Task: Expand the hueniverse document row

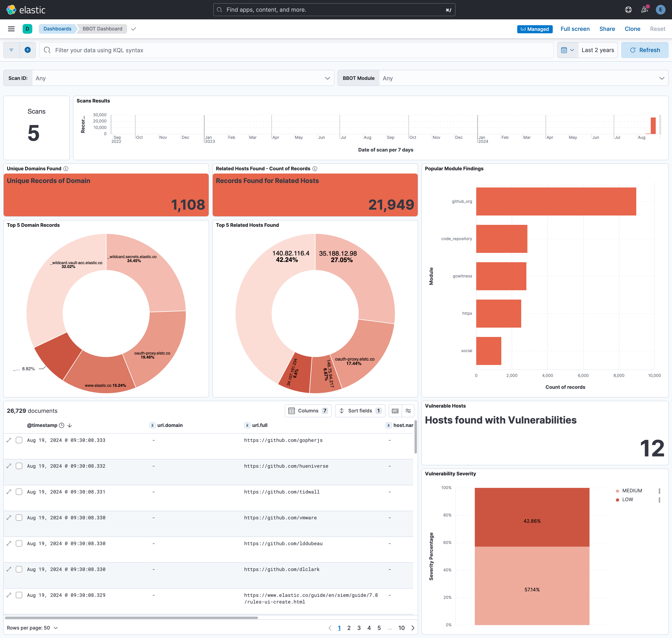Action: click(x=9, y=466)
